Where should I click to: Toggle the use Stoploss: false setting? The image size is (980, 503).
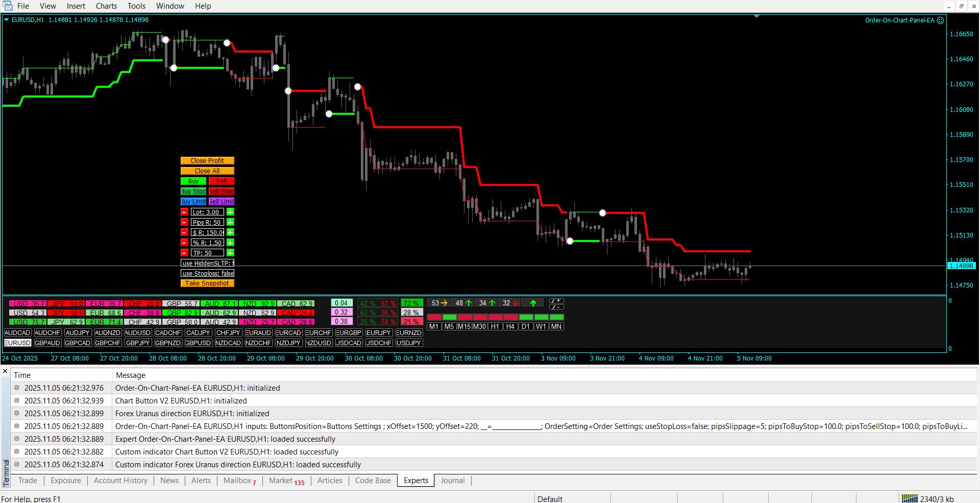coord(207,273)
